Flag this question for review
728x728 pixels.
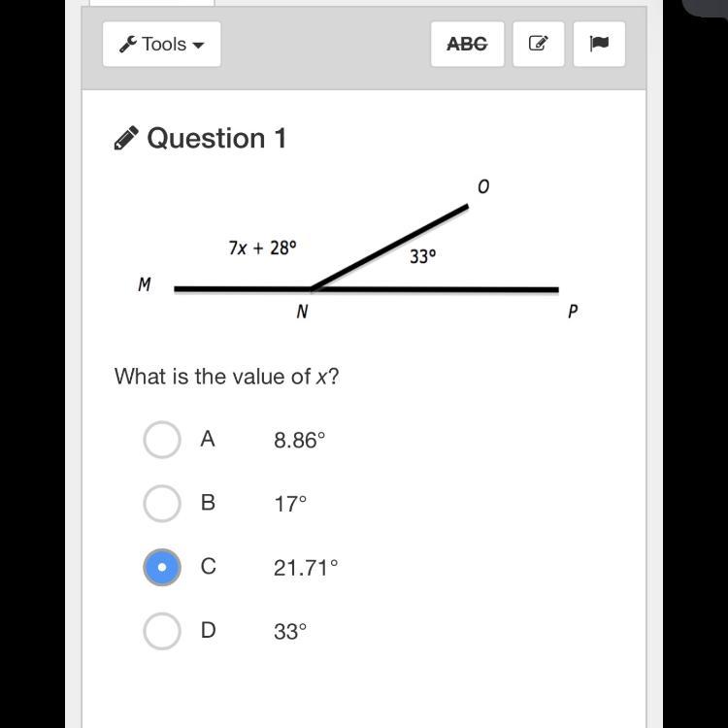(599, 44)
